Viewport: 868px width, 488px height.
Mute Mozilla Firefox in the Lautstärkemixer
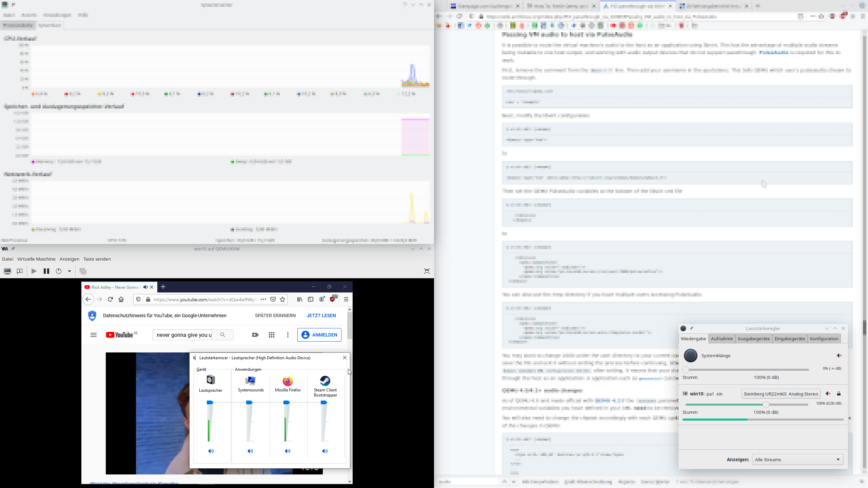(x=288, y=451)
